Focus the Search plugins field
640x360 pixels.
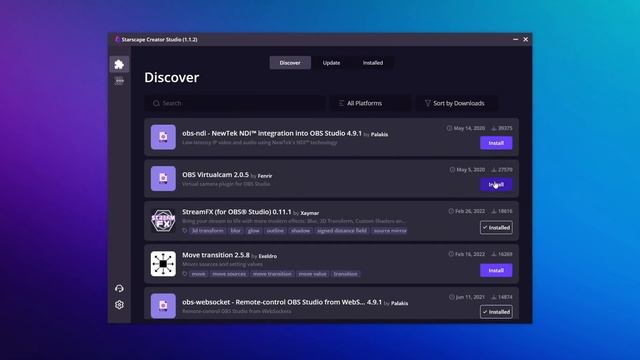235,103
